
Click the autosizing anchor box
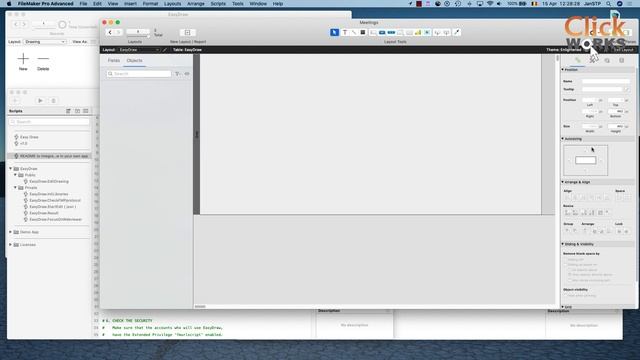click(x=585, y=160)
